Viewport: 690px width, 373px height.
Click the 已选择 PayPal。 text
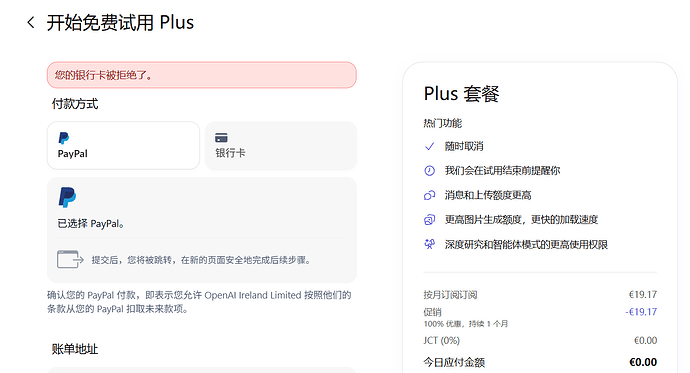[x=91, y=223]
